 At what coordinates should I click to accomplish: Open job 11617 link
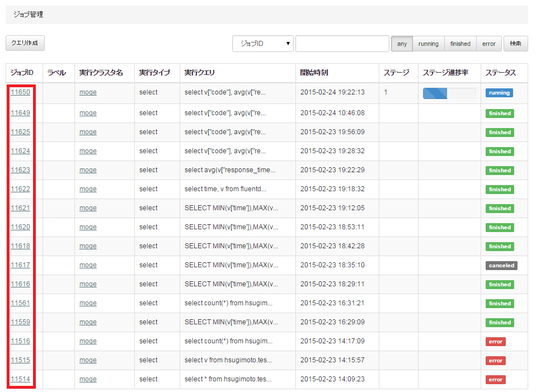coord(20,265)
